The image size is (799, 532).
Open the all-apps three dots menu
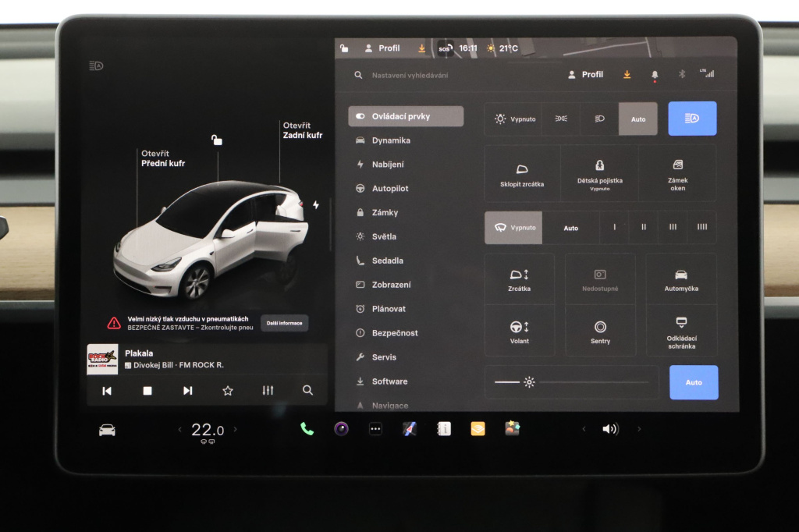375,429
